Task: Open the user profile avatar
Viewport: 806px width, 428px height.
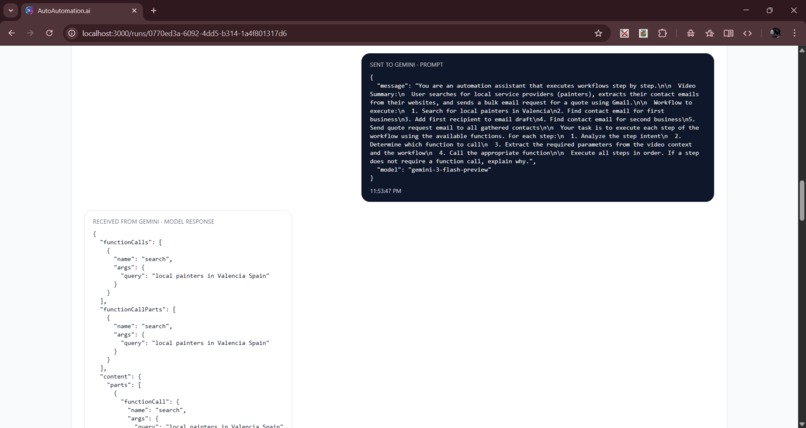Action: click(775, 33)
